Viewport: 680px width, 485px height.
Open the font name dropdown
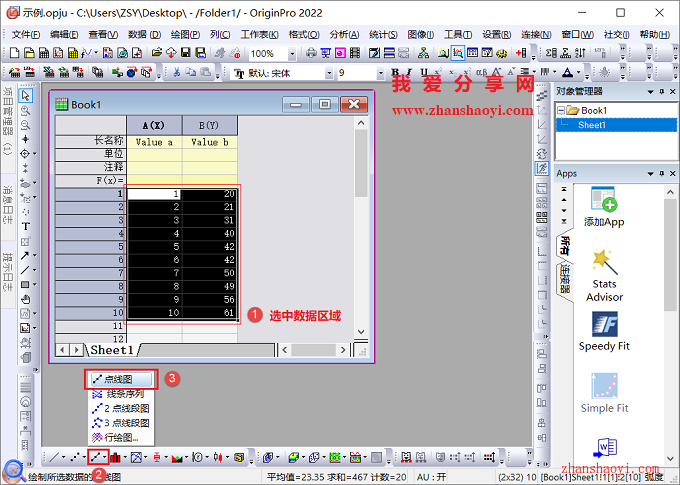click(x=329, y=73)
